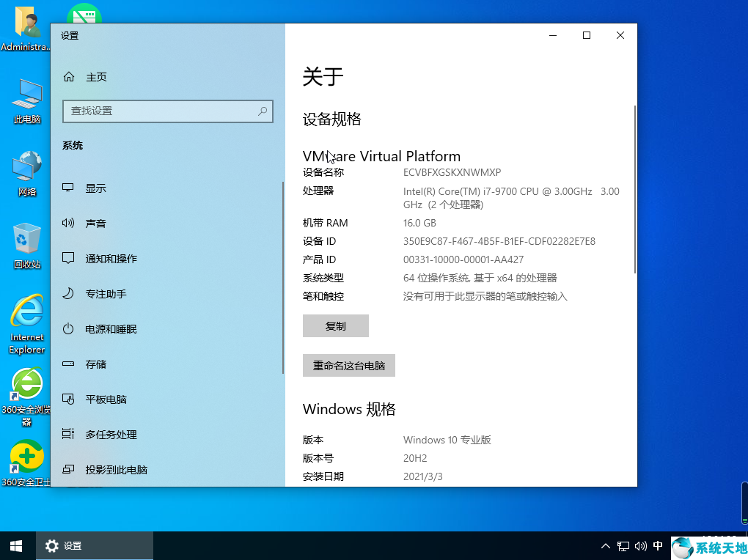Select the 声音 speaker icon in sidebar
Screen dimensions: 748x560
click(x=68, y=223)
